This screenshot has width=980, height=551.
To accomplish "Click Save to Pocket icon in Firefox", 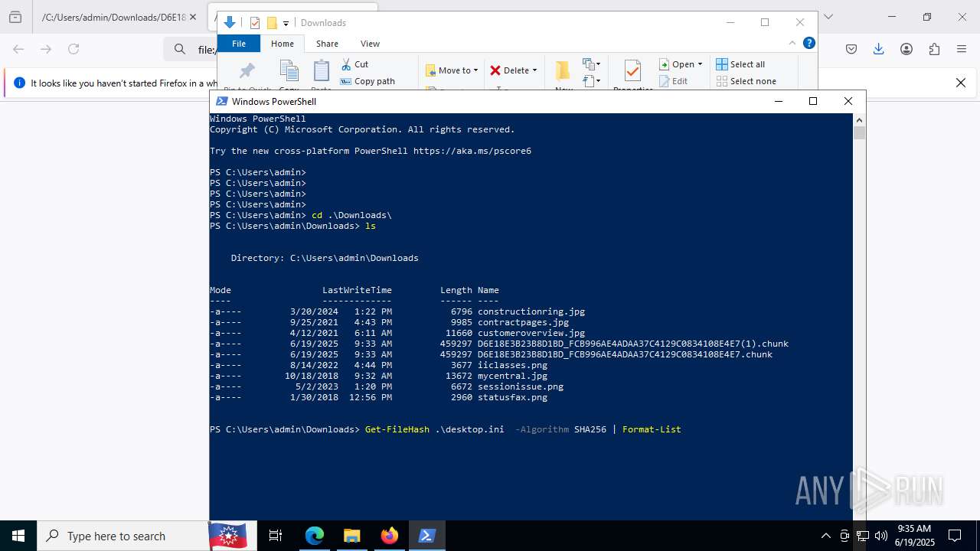I will (x=851, y=49).
